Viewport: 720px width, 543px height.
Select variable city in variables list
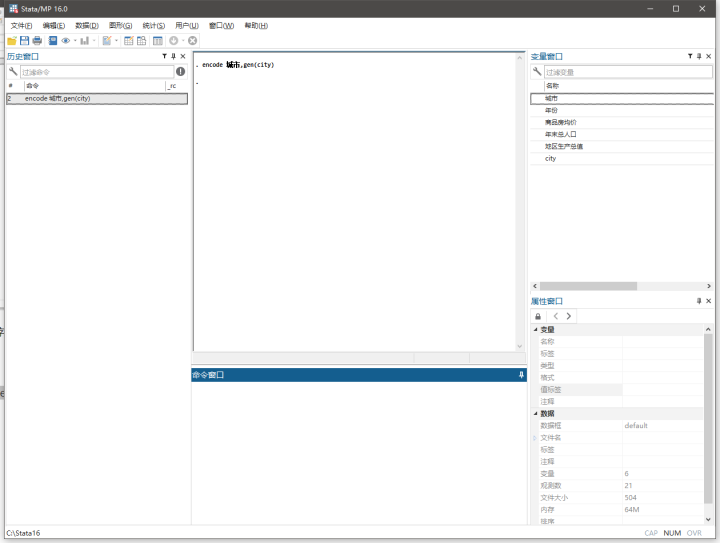point(622,158)
